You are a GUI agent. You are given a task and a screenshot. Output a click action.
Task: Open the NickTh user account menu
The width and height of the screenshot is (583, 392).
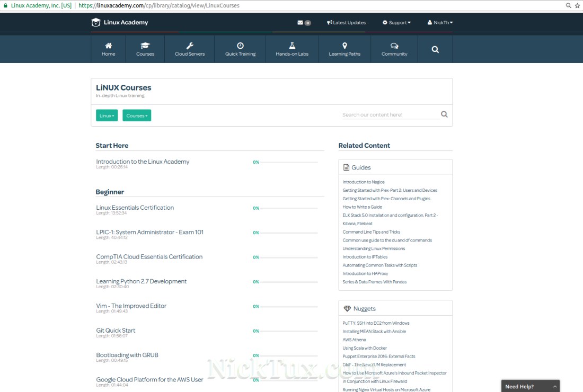(440, 23)
